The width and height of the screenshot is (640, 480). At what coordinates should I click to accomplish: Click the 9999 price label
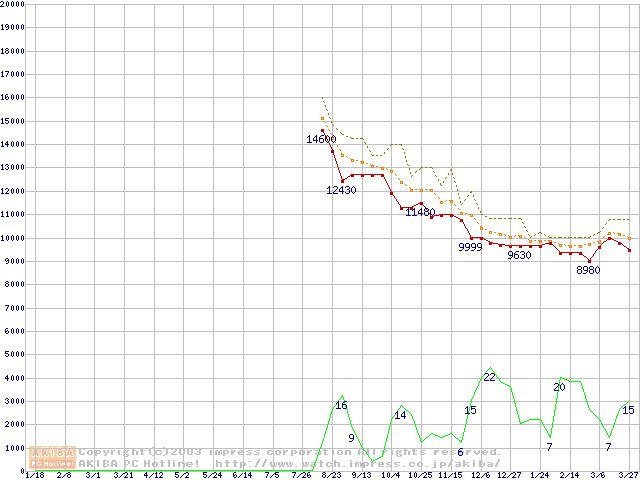pos(470,247)
